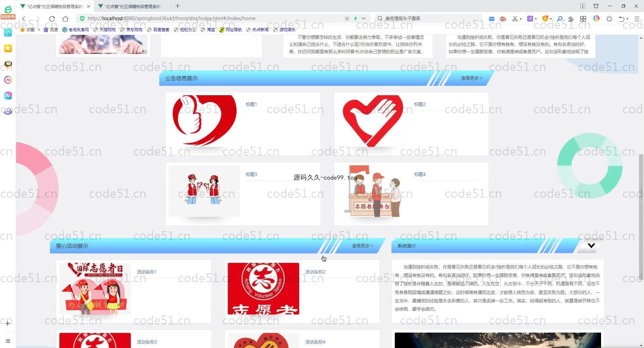Image resolution: width=644 pixels, height=348 pixels.
Task: Open the chat-bubble sidebar icon
Action: [8, 64]
